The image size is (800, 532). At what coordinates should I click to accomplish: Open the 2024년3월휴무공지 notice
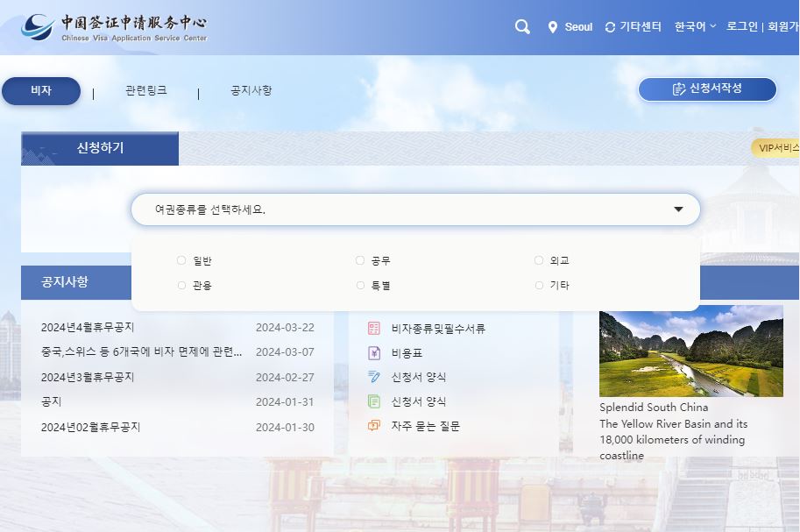click(88, 377)
